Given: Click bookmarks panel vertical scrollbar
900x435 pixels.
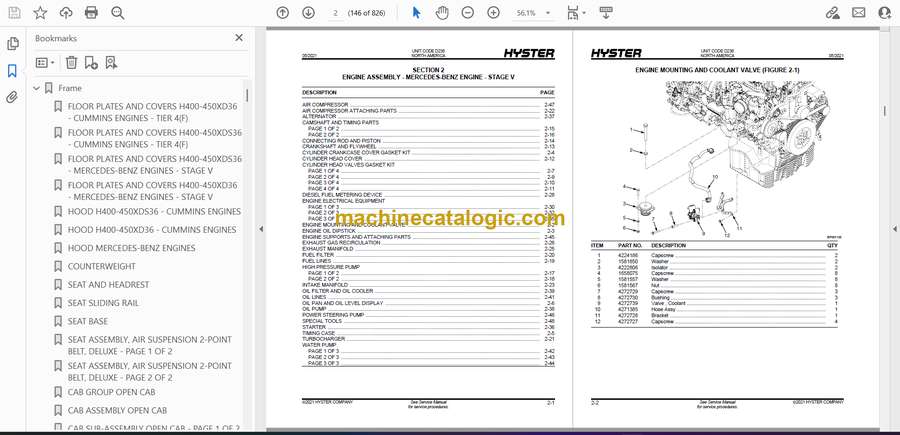Looking at the screenshot, I should coord(247,95).
